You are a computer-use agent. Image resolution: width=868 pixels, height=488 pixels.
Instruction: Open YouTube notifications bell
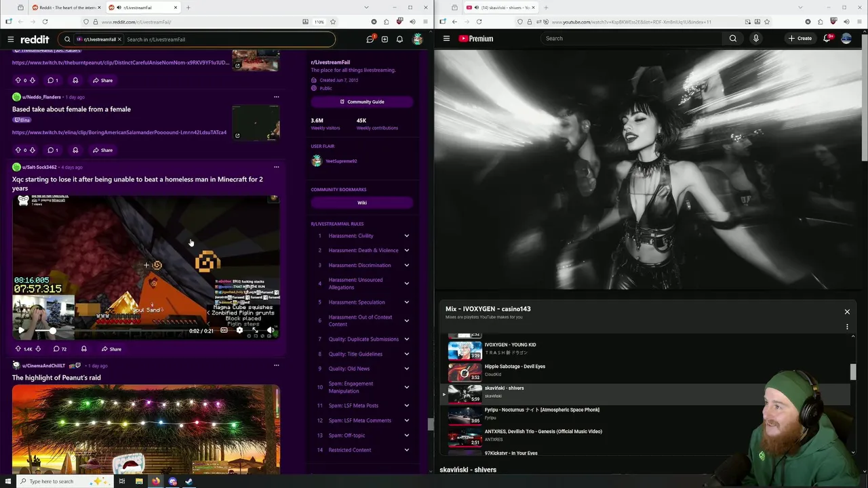coord(827,39)
